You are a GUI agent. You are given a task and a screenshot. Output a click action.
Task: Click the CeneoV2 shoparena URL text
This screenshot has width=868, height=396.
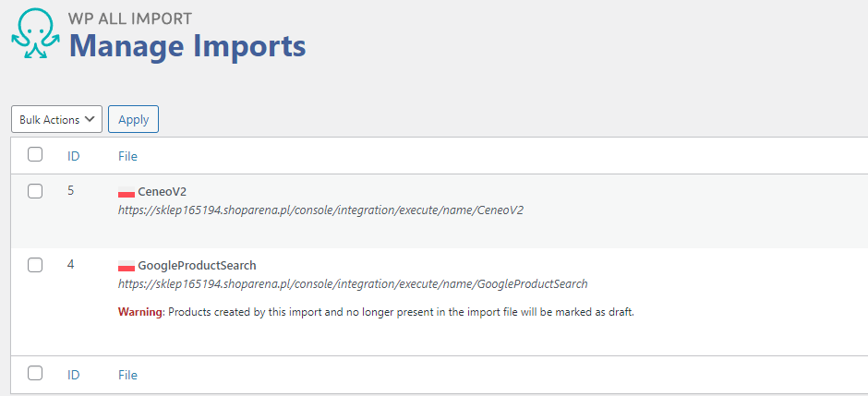(320, 210)
